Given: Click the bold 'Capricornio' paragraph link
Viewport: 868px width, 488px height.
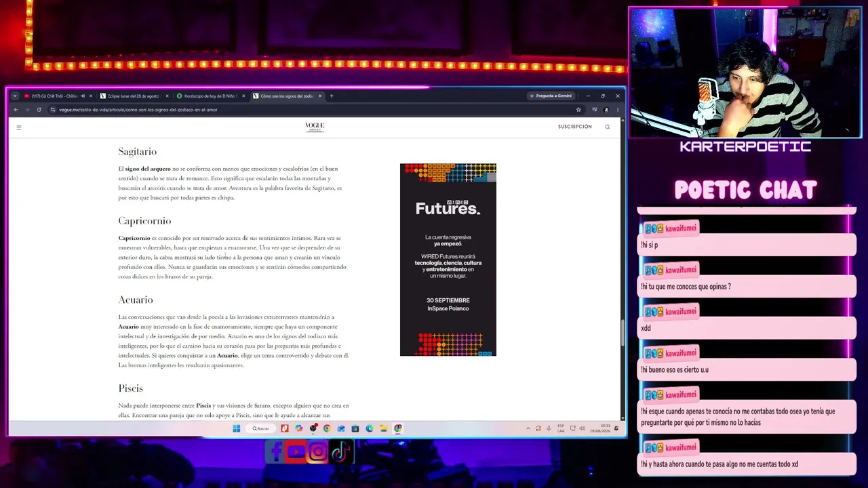Looking at the screenshot, I should click(134, 238).
